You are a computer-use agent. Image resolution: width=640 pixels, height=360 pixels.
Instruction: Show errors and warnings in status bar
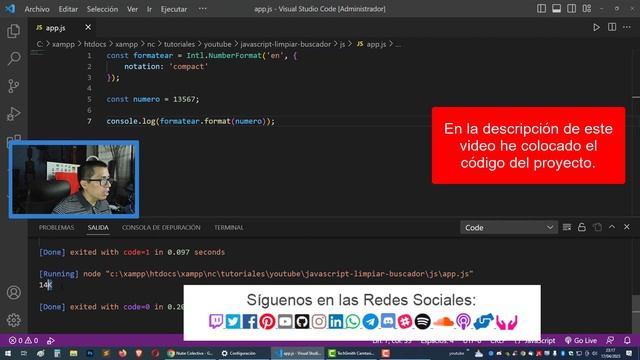click(24, 340)
